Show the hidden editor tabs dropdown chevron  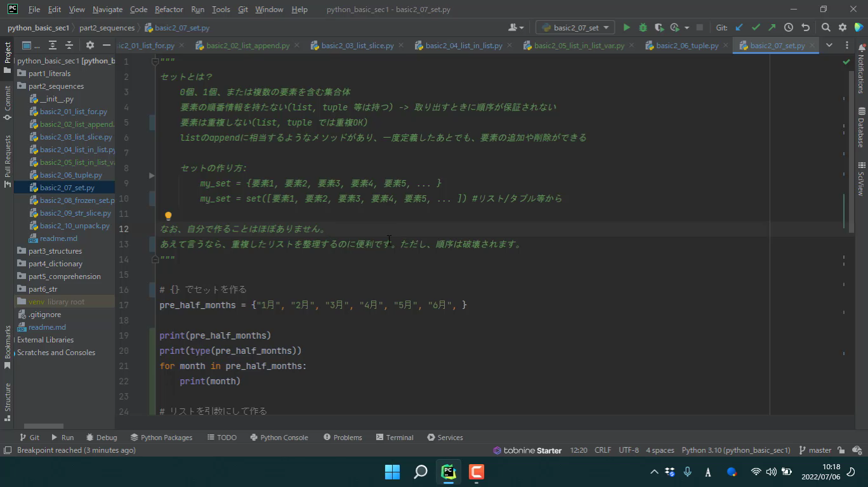pos(829,45)
